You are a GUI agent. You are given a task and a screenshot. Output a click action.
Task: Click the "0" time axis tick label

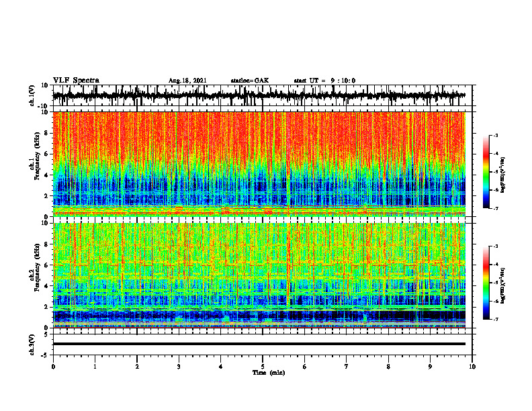tap(53, 367)
